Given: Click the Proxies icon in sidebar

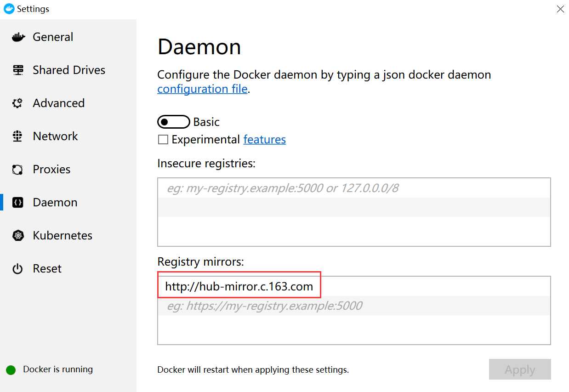Looking at the screenshot, I should point(17,170).
